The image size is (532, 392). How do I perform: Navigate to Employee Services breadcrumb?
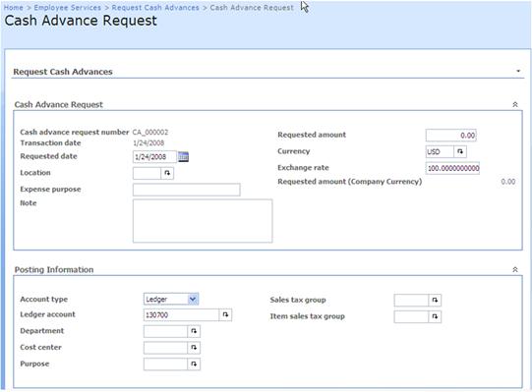(x=68, y=8)
